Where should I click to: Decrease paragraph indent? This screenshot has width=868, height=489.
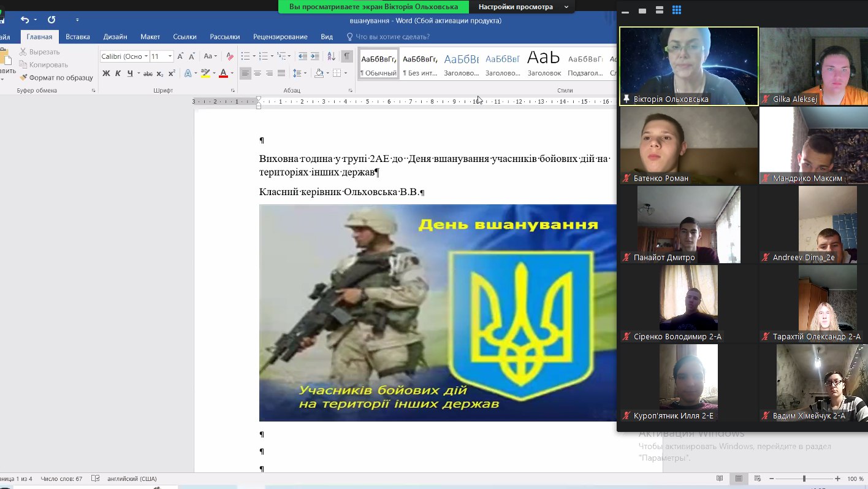tap(302, 56)
